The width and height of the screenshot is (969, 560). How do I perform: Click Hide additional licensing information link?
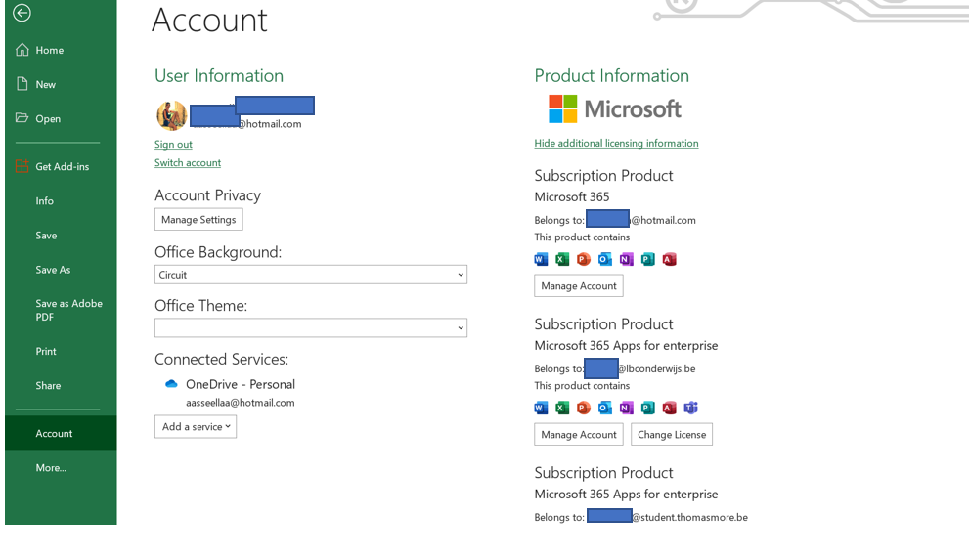[616, 143]
